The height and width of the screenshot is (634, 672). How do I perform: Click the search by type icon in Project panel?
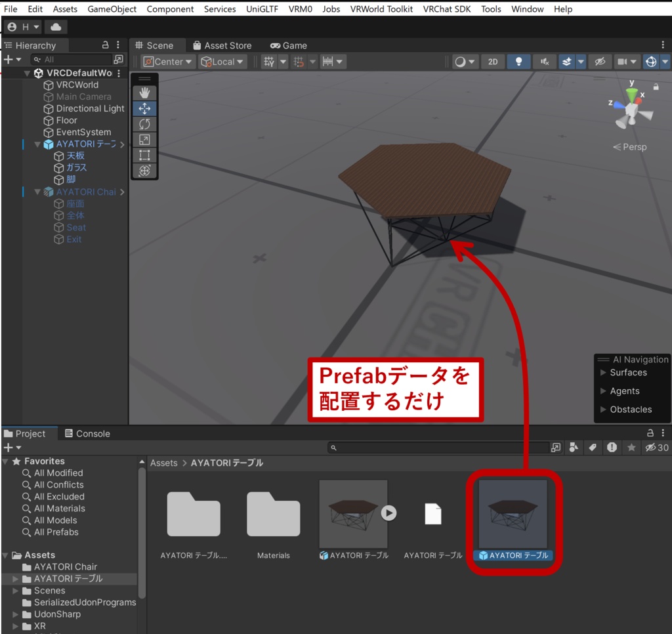[x=574, y=447]
